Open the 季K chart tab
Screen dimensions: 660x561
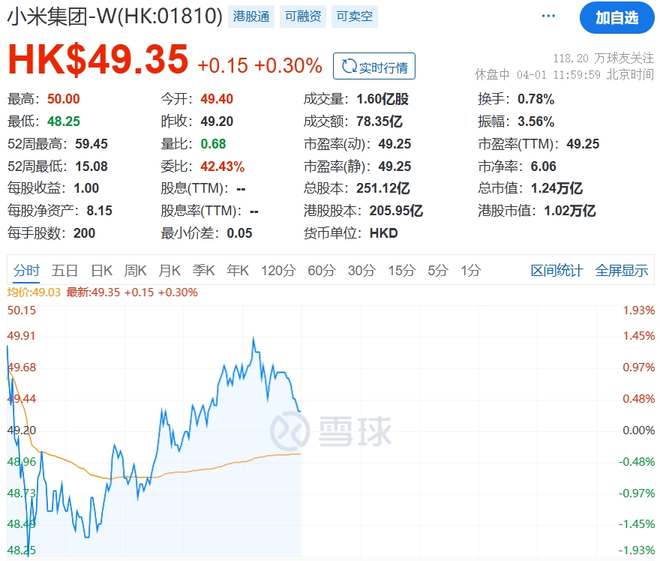click(203, 270)
